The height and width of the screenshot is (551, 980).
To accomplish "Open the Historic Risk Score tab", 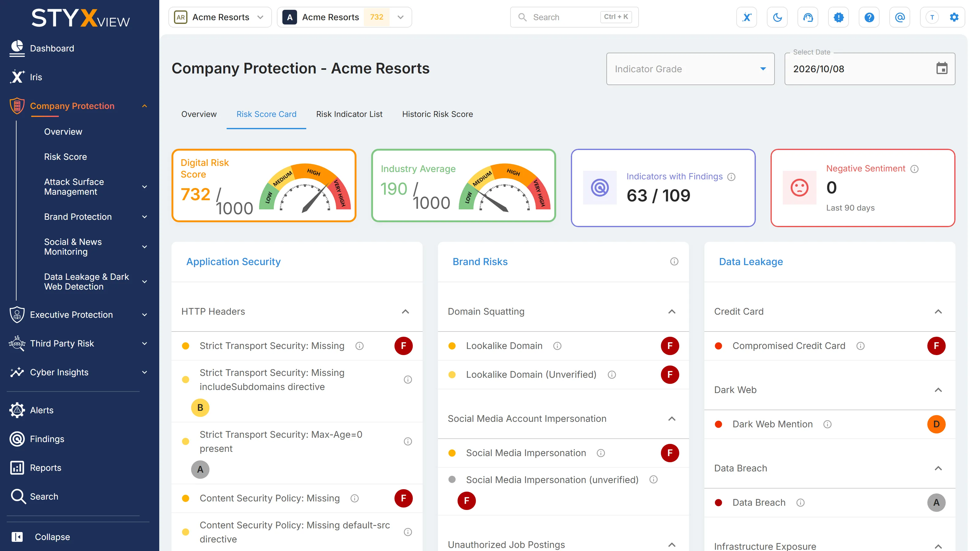I will (x=438, y=114).
